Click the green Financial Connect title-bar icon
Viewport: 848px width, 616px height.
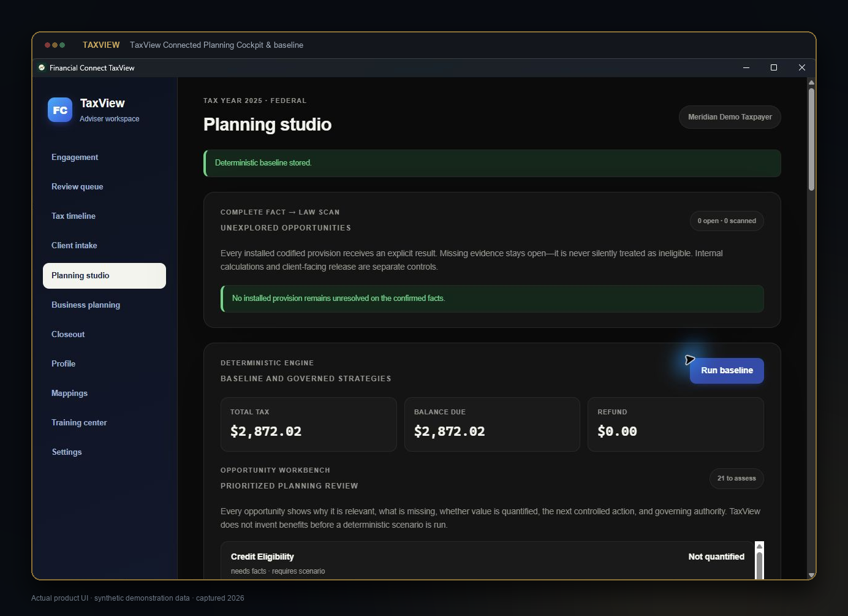pyautogui.click(x=42, y=67)
